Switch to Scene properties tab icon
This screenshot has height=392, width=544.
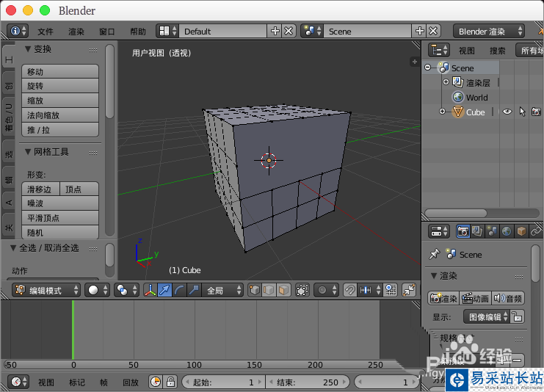(x=492, y=231)
